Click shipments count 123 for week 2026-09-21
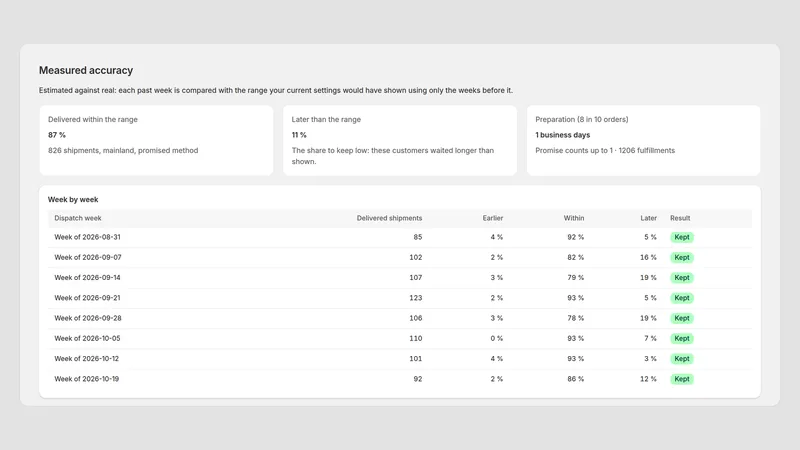Image resolution: width=800 pixels, height=450 pixels. 416,298
